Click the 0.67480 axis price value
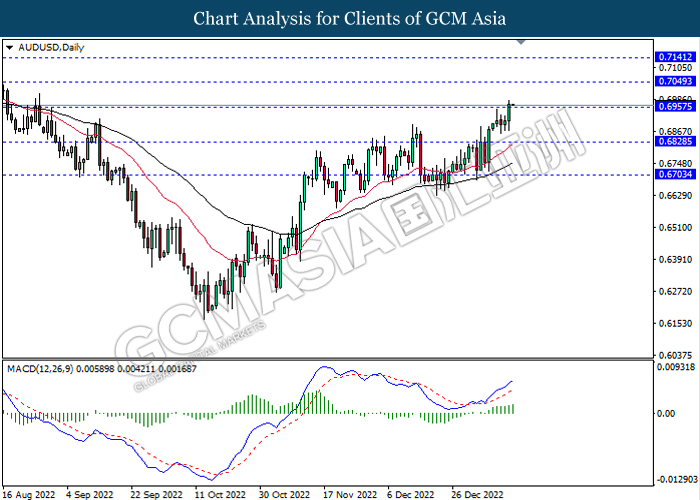700x500 pixels. [675, 163]
